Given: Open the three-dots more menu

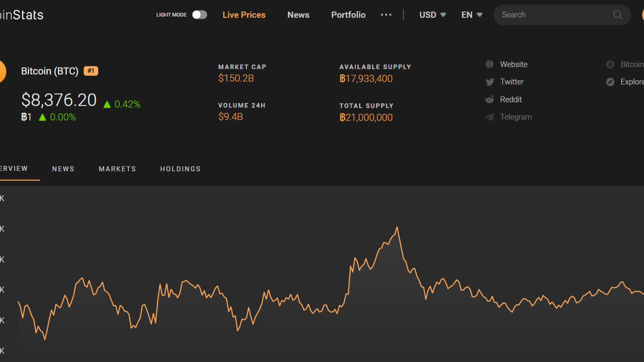Looking at the screenshot, I should 386,15.
